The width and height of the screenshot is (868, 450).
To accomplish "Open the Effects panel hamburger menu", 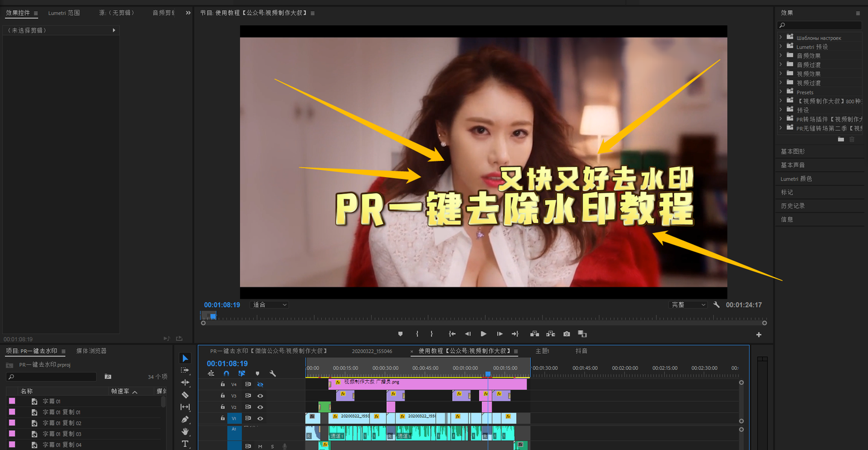I will pyautogui.click(x=858, y=13).
